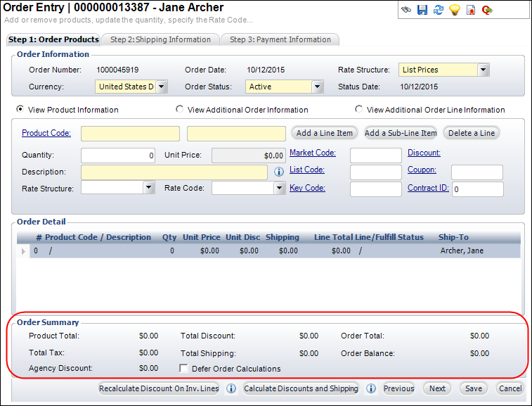Open the Key Code link
Image resolution: width=532 pixels, height=406 pixels.
tap(307, 188)
